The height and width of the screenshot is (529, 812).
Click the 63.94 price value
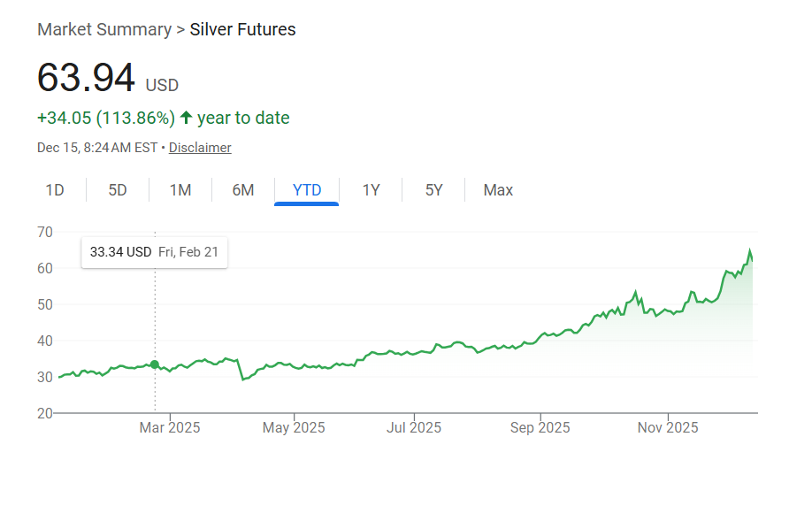[x=85, y=78]
